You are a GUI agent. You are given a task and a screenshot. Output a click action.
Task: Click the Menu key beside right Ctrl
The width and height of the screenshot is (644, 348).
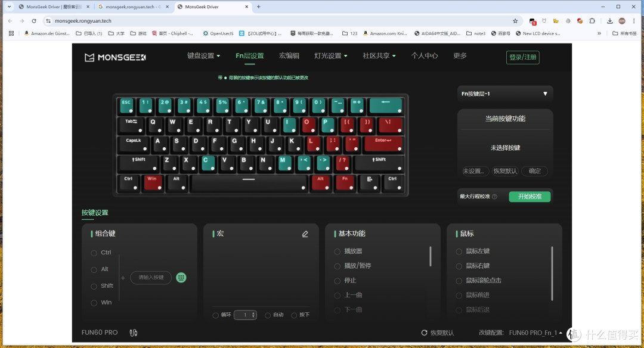pyautogui.click(x=369, y=182)
